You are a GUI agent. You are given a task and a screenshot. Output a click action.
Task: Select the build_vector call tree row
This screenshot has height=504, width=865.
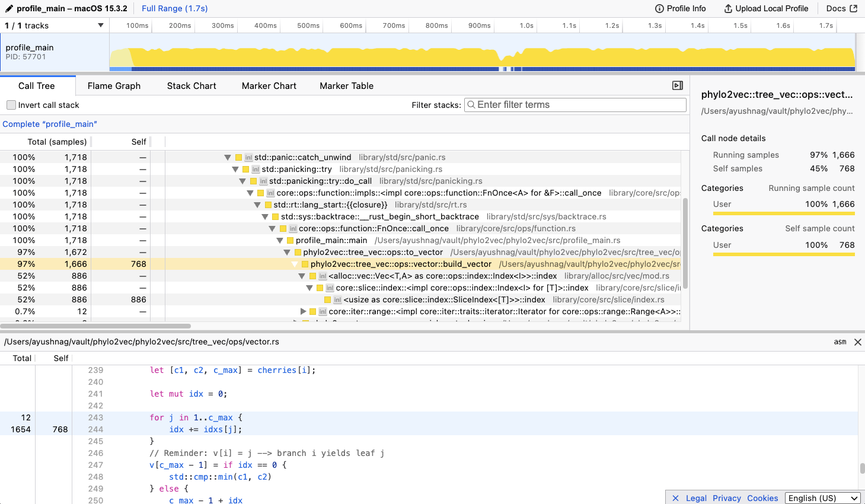[x=340, y=264]
